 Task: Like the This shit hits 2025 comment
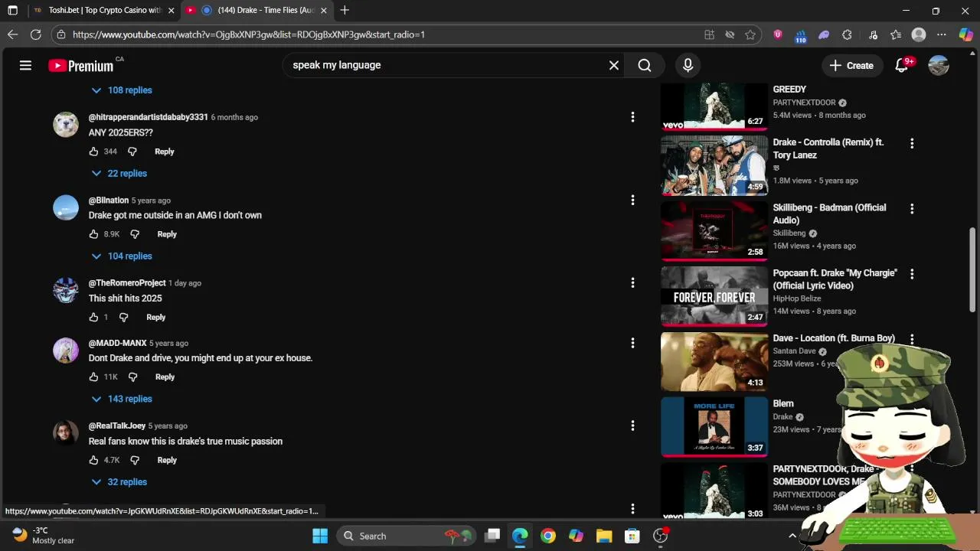point(94,317)
